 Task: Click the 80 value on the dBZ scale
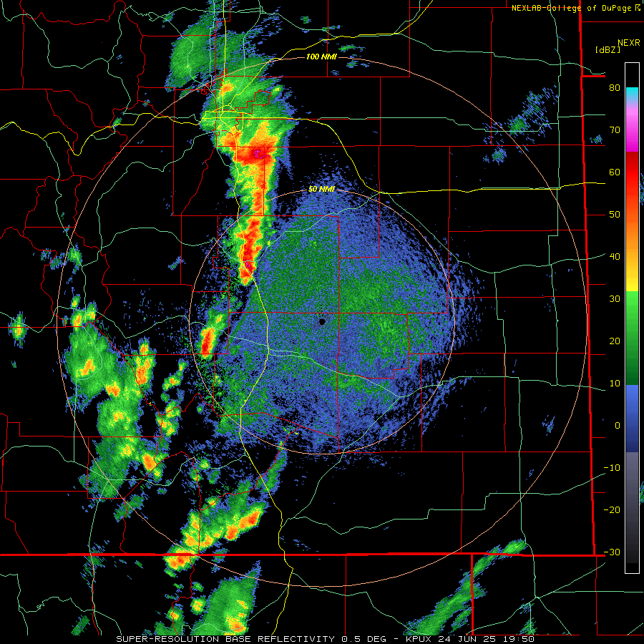point(615,88)
